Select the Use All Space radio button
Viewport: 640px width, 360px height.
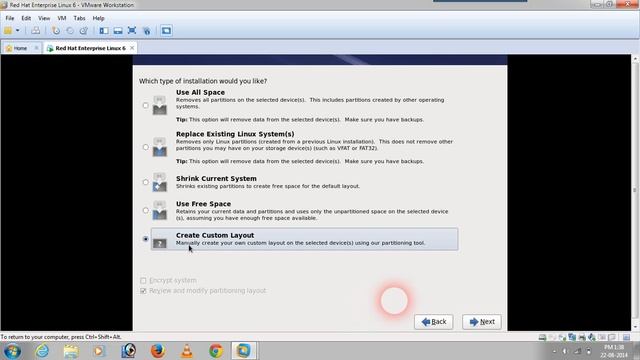(145, 105)
